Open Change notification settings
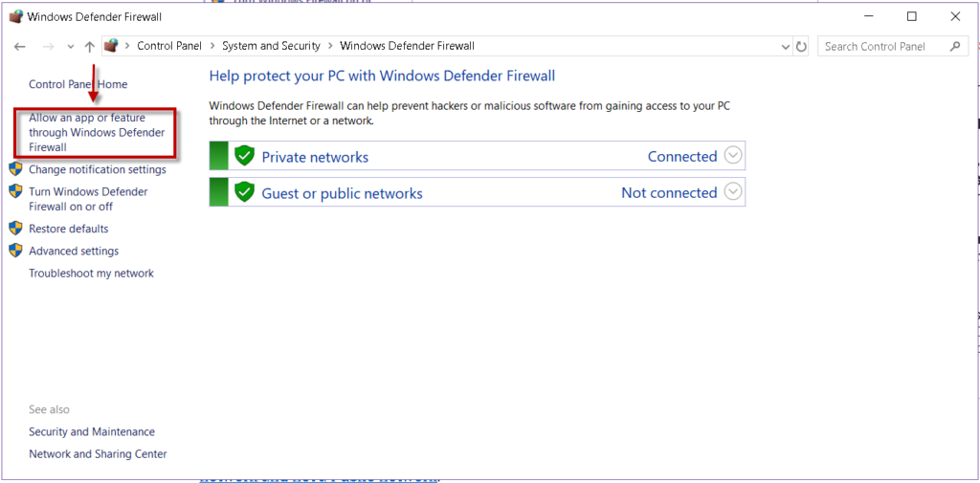 click(98, 169)
